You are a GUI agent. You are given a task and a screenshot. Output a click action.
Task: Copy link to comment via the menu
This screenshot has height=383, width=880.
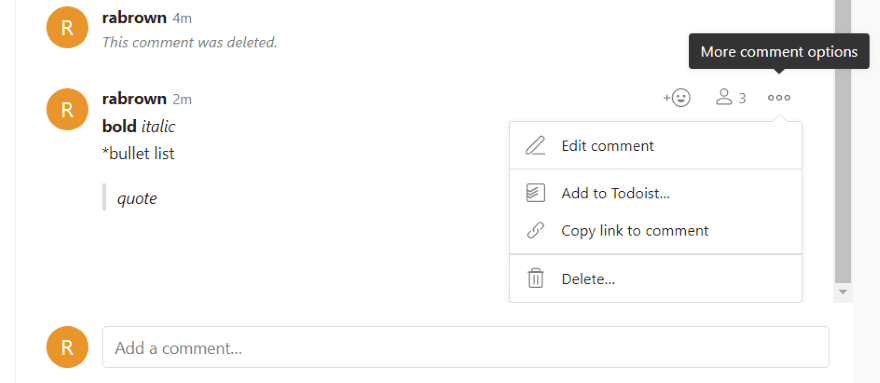click(x=656, y=231)
